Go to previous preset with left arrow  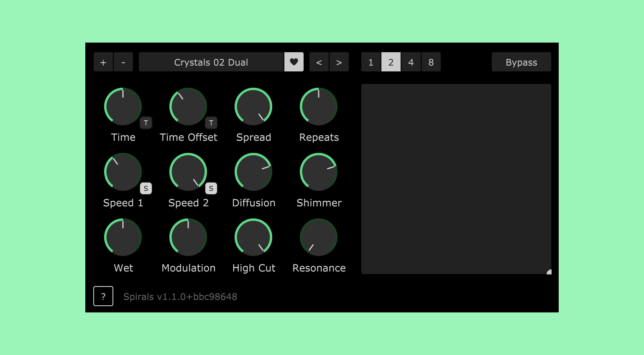point(319,62)
